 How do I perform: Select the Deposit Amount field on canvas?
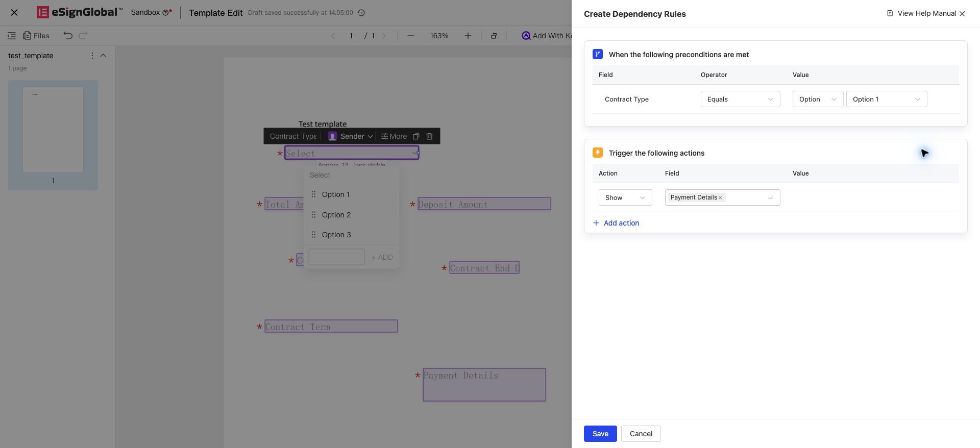coord(484,204)
